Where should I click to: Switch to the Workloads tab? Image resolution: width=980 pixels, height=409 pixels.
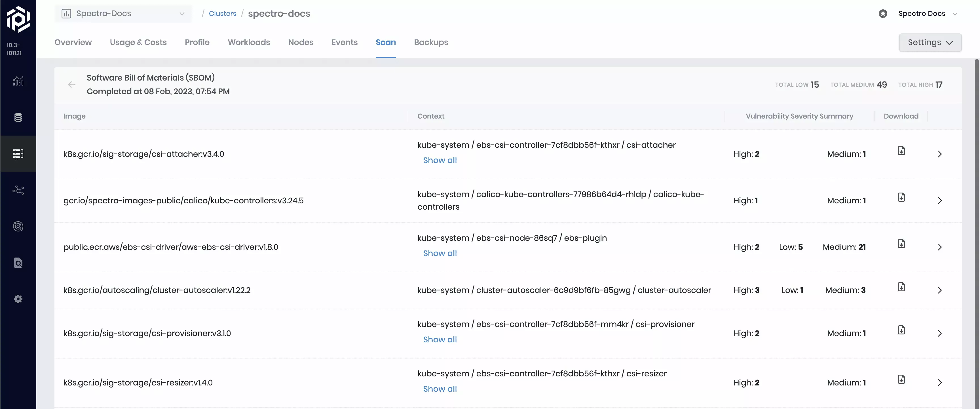coord(248,42)
